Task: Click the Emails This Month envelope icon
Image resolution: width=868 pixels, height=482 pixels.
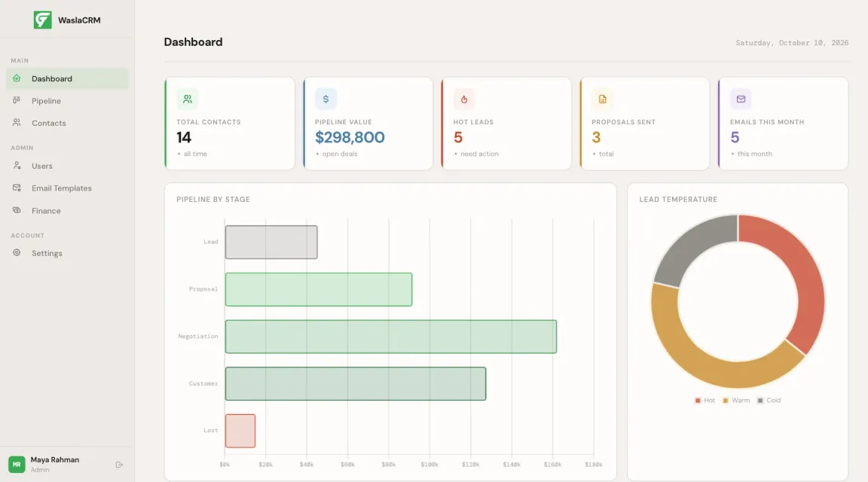Action: 741,99
